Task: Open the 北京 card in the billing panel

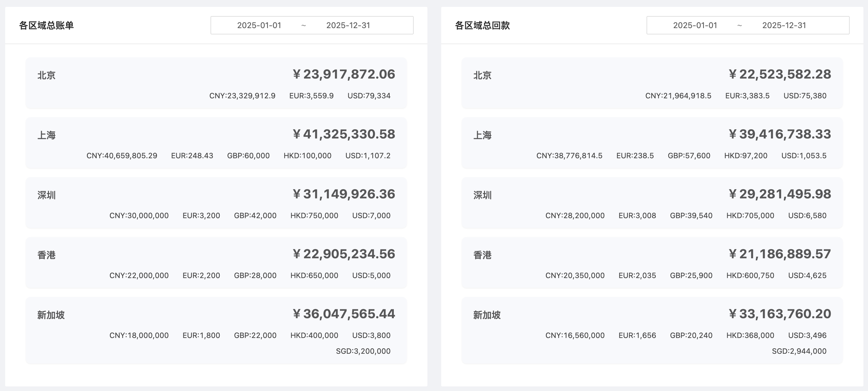Action: pos(216,83)
